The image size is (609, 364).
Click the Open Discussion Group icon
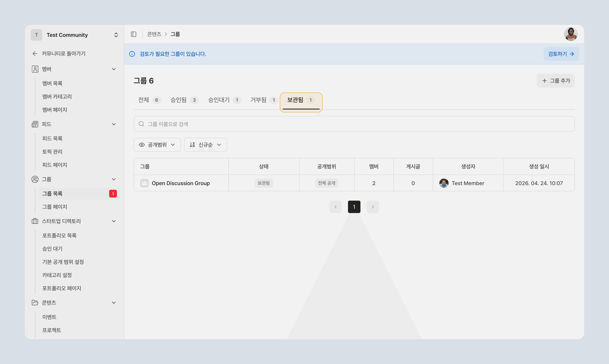click(144, 183)
